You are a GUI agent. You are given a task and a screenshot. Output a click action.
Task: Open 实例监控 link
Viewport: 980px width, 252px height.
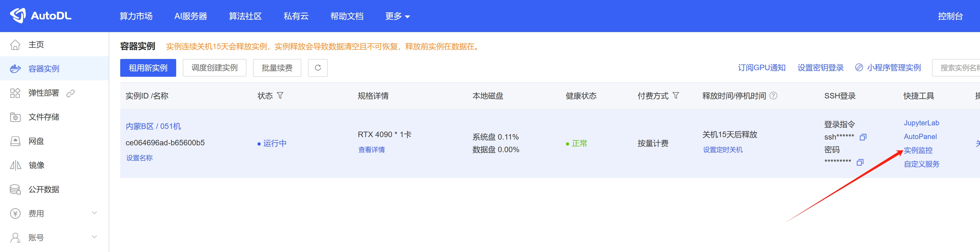point(918,150)
